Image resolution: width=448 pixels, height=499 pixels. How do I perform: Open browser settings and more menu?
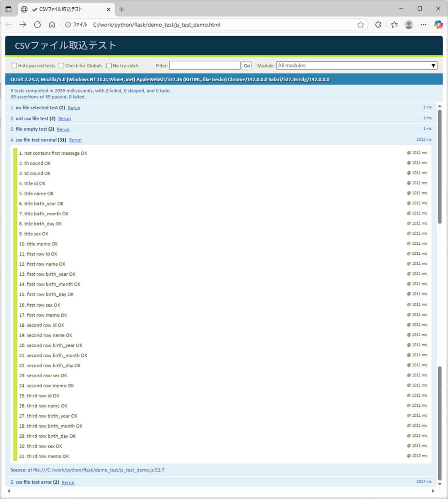pos(423,25)
